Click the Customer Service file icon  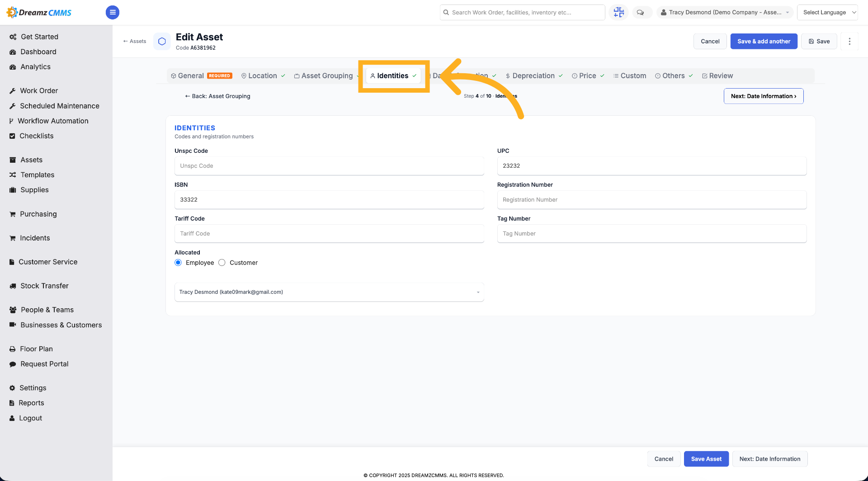point(12,262)
